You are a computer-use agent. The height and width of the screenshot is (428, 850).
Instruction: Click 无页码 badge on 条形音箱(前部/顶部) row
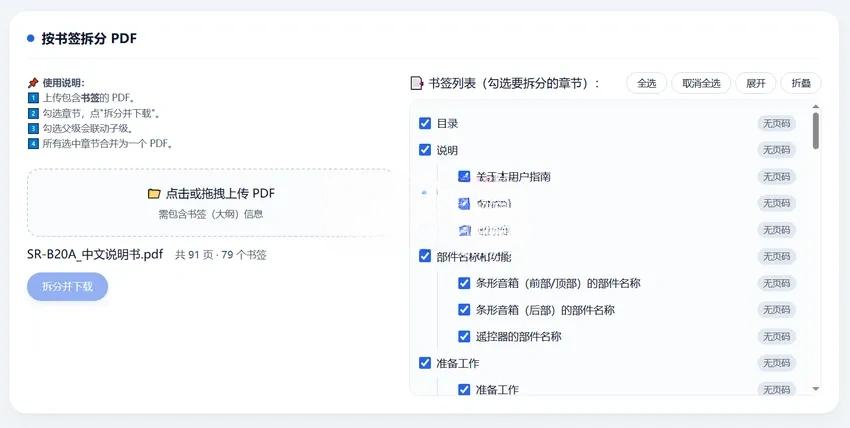coord(776,283)
